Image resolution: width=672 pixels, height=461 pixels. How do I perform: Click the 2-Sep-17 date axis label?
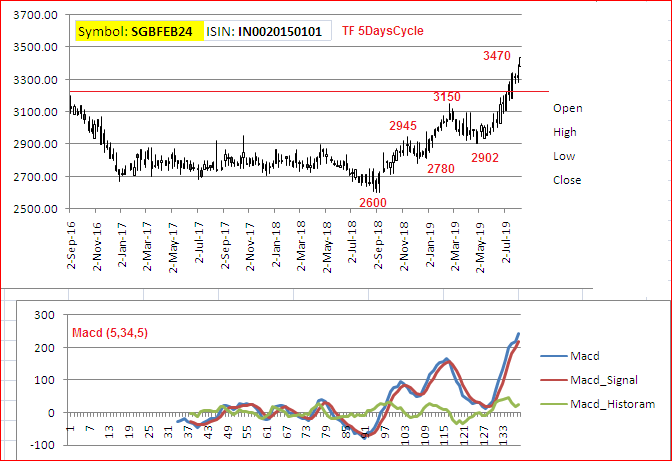pyautogui.click(x=225, y=245)
